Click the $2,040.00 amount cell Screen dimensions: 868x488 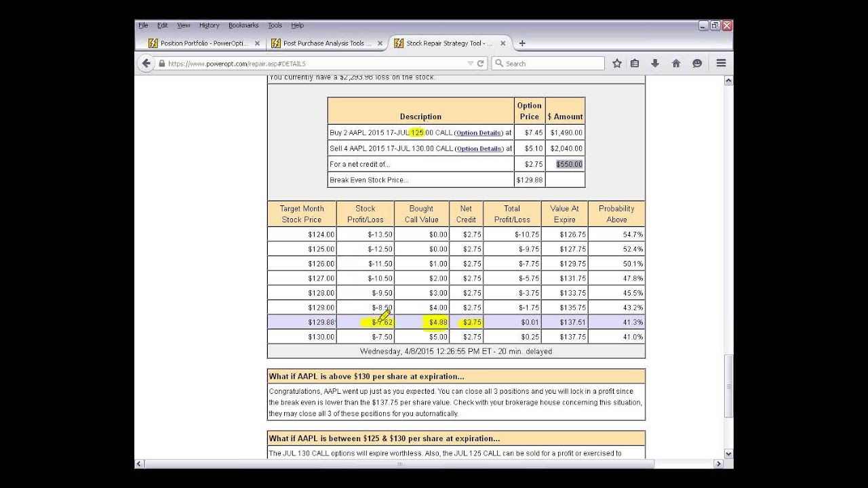click(x=566, y=148)
